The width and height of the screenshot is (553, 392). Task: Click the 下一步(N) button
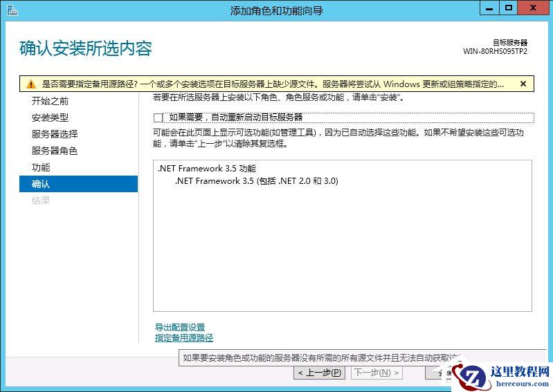coord(377,372)
